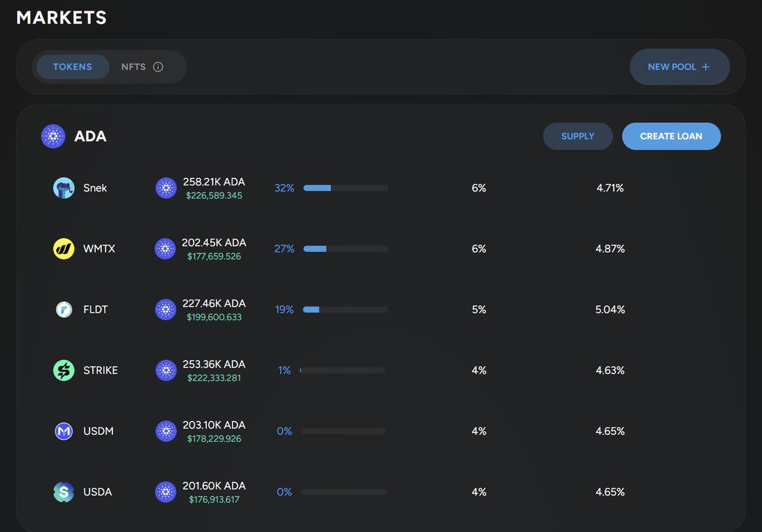
Task: Click the 201.60K ADA amount
Action: (214, 486)
